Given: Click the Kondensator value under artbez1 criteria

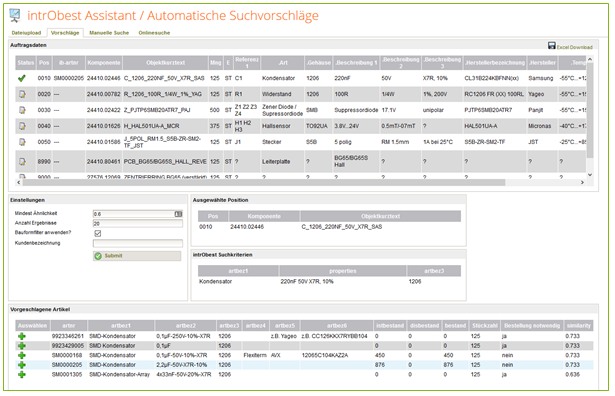Looking at the screenshot, I should pos(215,282).
